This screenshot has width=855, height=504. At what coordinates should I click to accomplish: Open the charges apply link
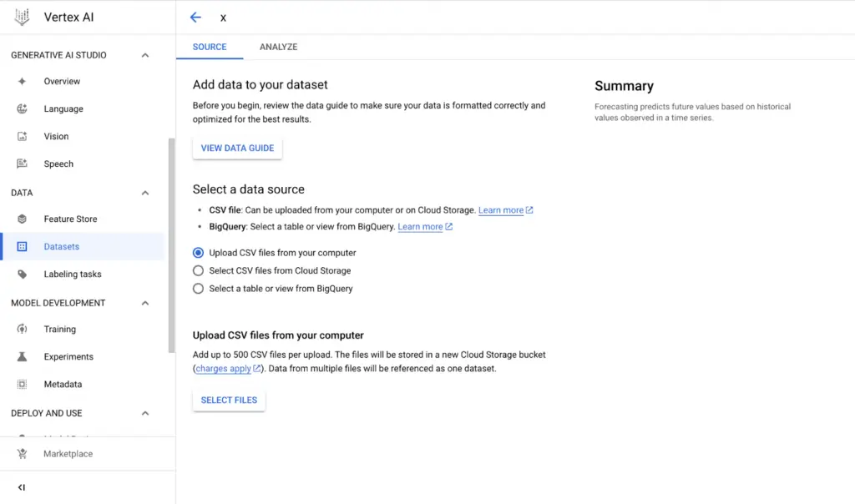[x=223, y=368]
